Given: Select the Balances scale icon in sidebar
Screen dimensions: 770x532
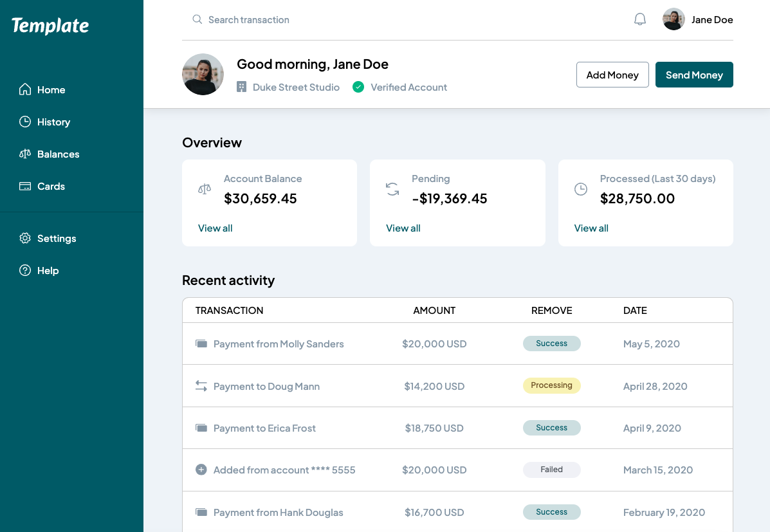Looking at the screenshot, I should [x=24, y=154].
